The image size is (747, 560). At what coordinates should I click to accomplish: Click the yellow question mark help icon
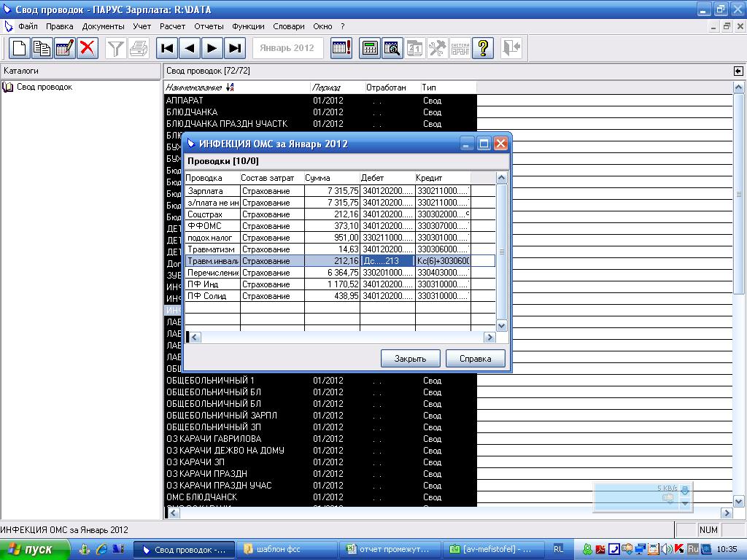tap(483, 49)
